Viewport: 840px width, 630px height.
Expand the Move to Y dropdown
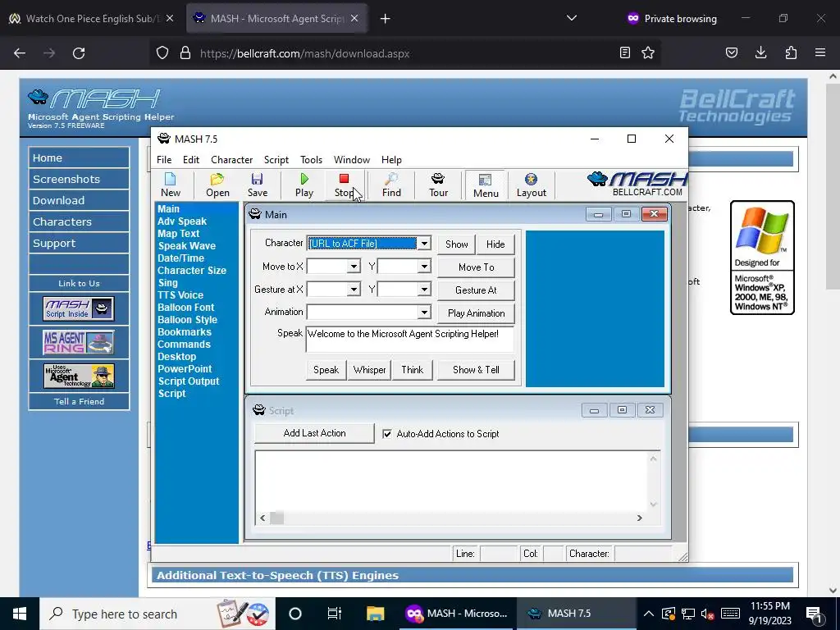click(424, 267)
